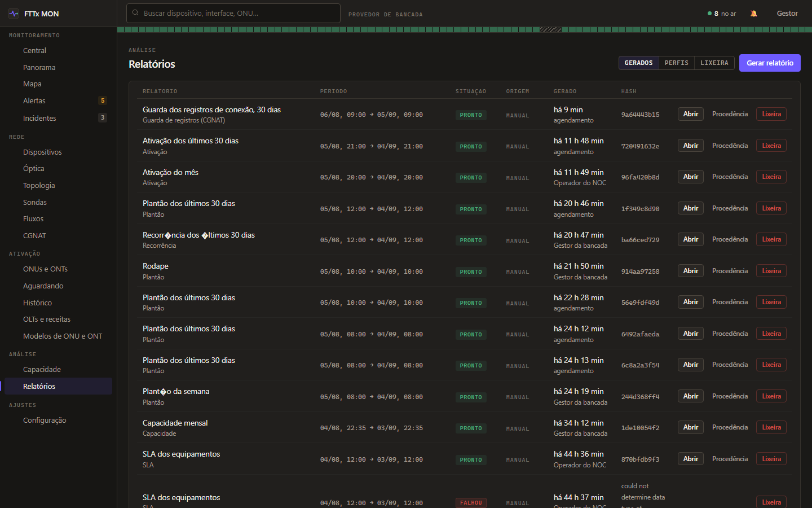Click the search magnifier icon
Screen dimensions: 812x508
(x=135, y=13)
